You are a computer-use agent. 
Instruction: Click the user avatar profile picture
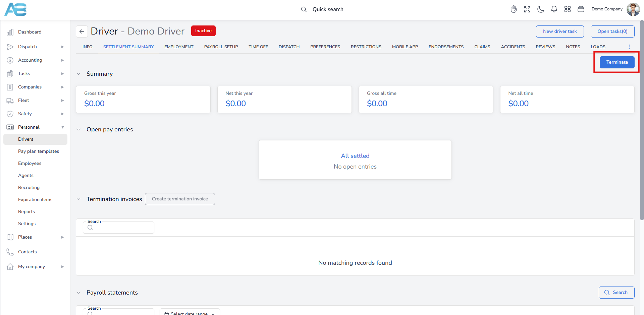(633, 9)
